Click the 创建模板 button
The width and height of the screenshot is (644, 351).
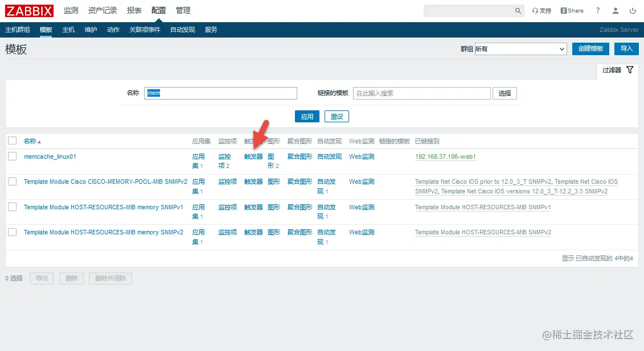pos(590,48)
